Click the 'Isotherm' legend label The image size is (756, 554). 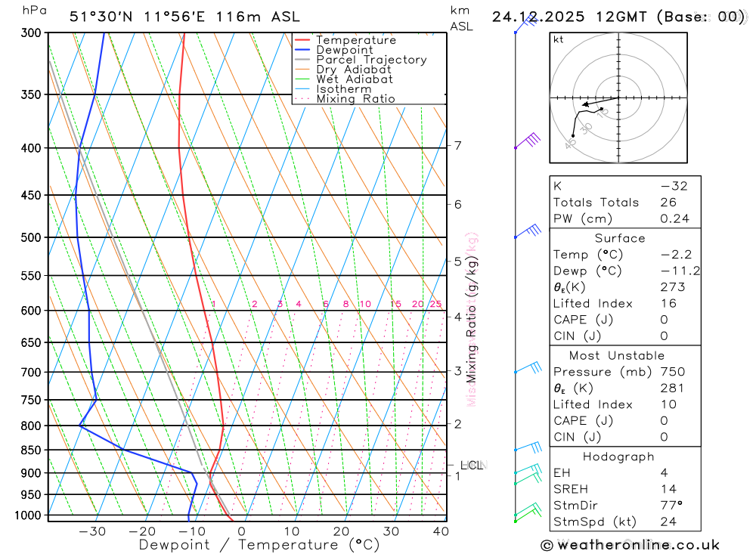(x=344, y=89)
